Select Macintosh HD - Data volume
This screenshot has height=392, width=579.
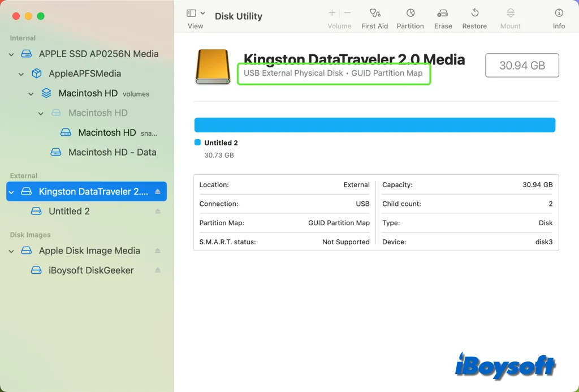click(x=113, y=152)
